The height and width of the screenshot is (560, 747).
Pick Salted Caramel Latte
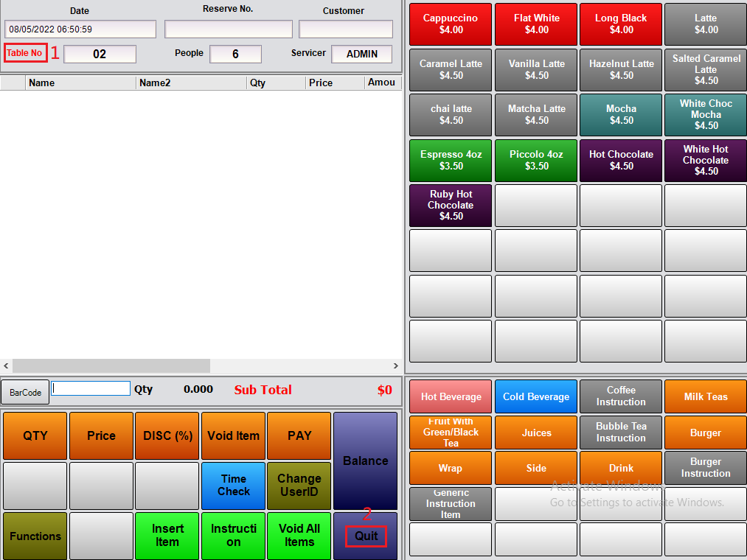(706, 69)
